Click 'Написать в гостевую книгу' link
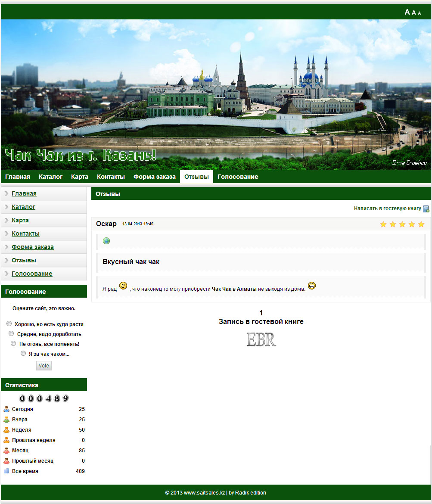The width and height of the screenshot is (432, 504). [387, 208]
